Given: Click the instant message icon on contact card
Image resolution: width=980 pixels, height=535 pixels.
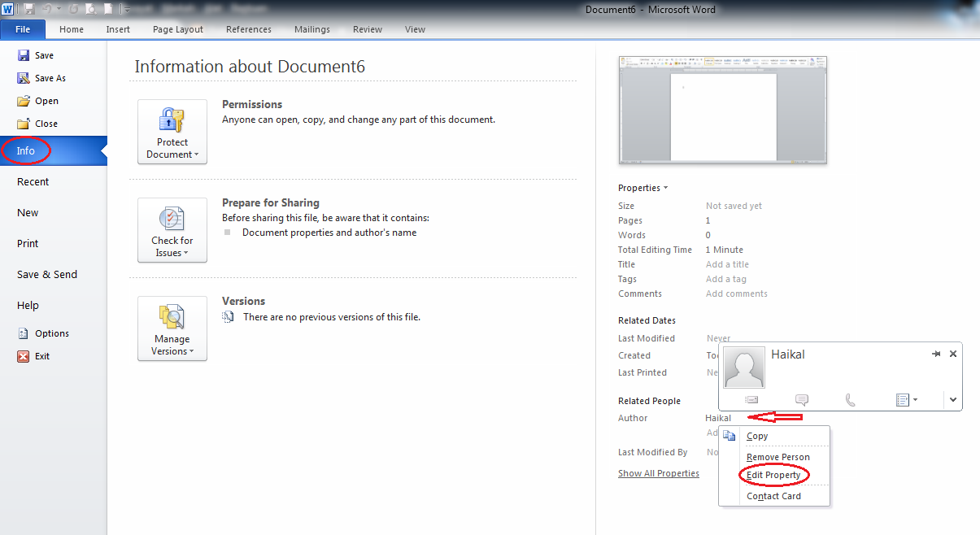Looking at the screenshot, I should (802, 400).
